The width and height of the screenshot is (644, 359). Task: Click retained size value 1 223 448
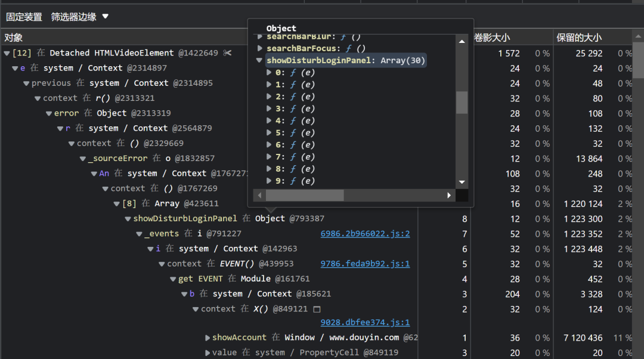pyautogui.click(x=583, y=249)
